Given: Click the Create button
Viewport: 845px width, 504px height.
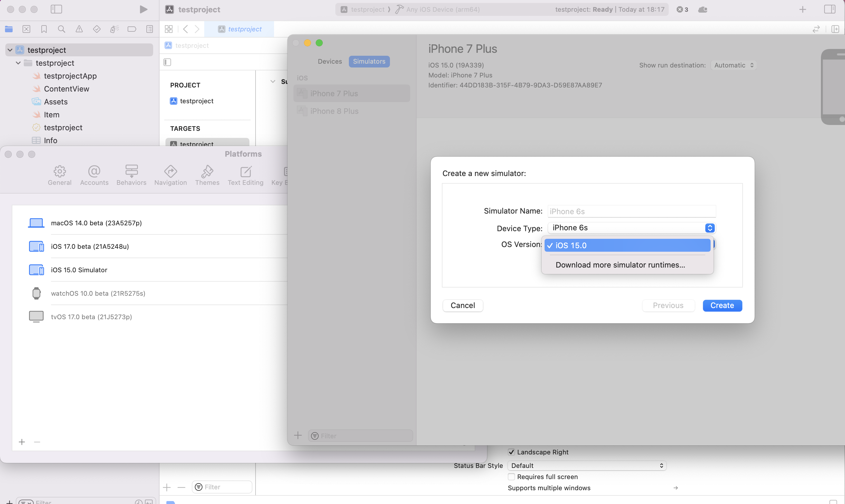Looking at the screenshot, I should [722, 305].
